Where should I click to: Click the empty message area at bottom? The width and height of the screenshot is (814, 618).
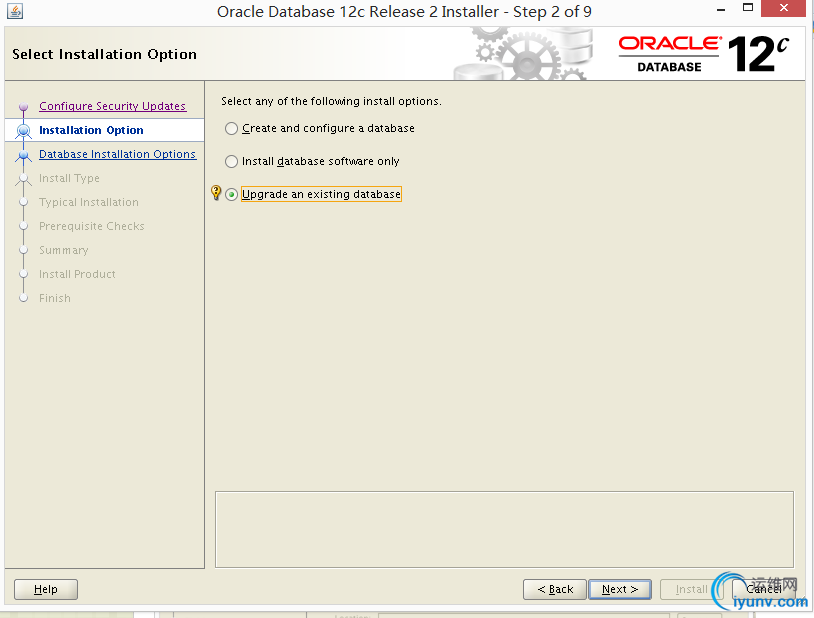pyautogui.click(x=504, y=530)
